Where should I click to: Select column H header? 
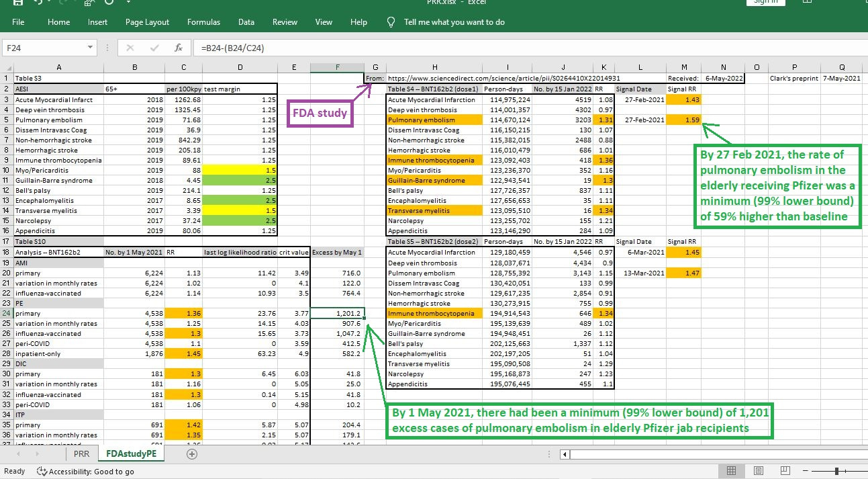[435, 67]
